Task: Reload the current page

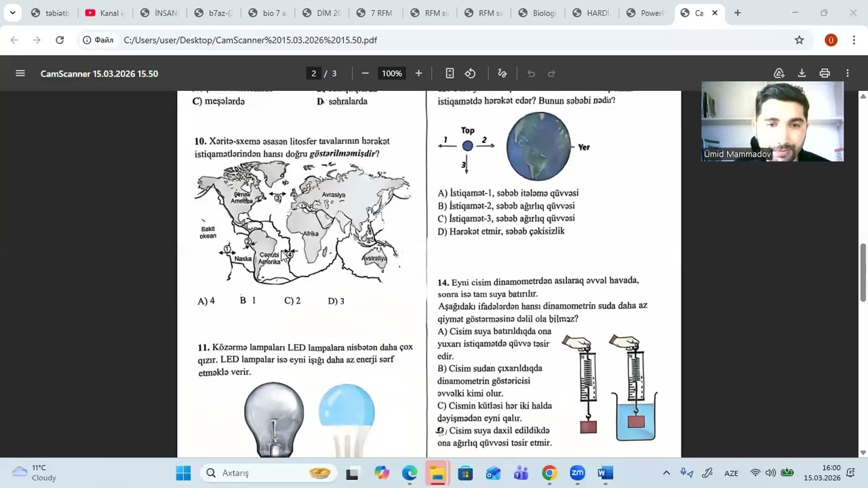Action: point(60,40)
